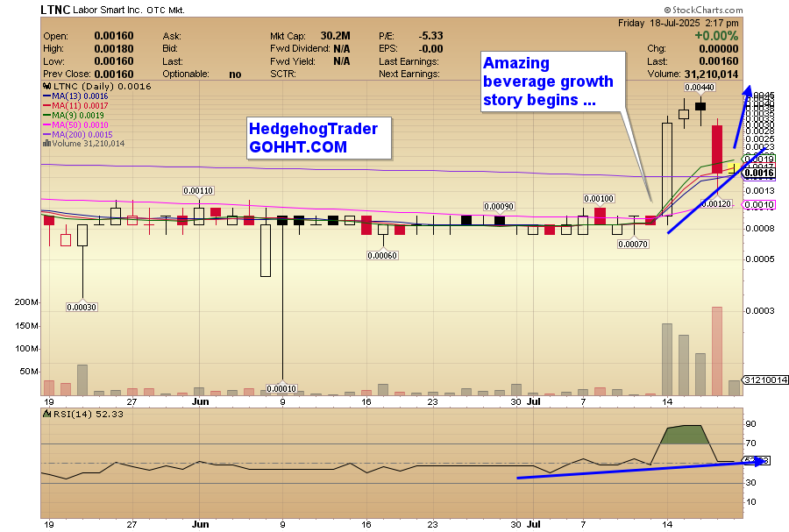
Task: Click the Optionable value no
Action: 235,74
